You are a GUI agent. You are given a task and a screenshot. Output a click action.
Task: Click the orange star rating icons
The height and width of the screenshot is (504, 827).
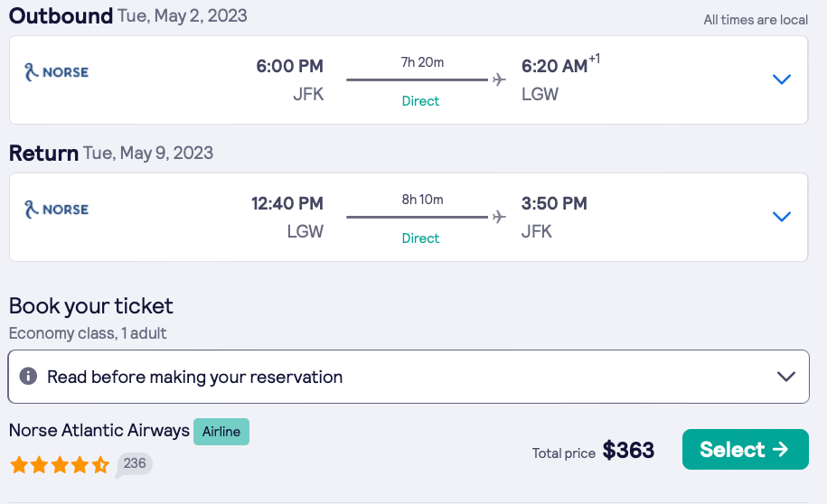pyautogui.click(x=60, y=465)
